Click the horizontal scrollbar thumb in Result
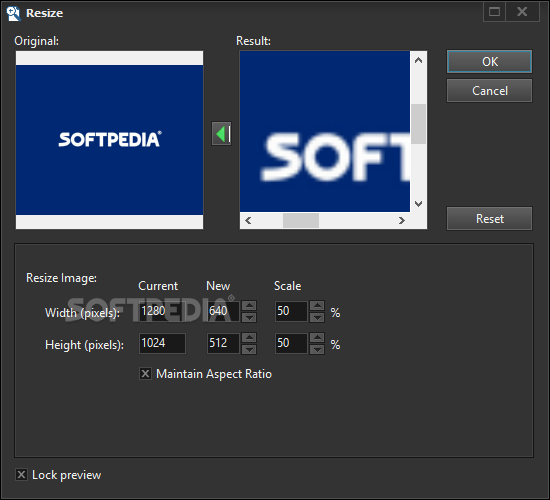The image size is (550, 500). [x=301, y=220]
